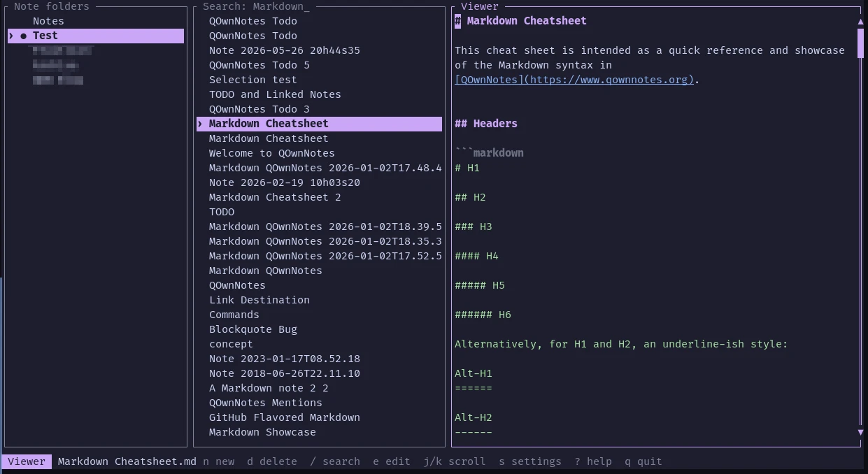Image resolution: width=868 pixels, height=474 pixels.
Task: Open the 'Welcome to QOwnNotes' note
Action: (272, 153)
